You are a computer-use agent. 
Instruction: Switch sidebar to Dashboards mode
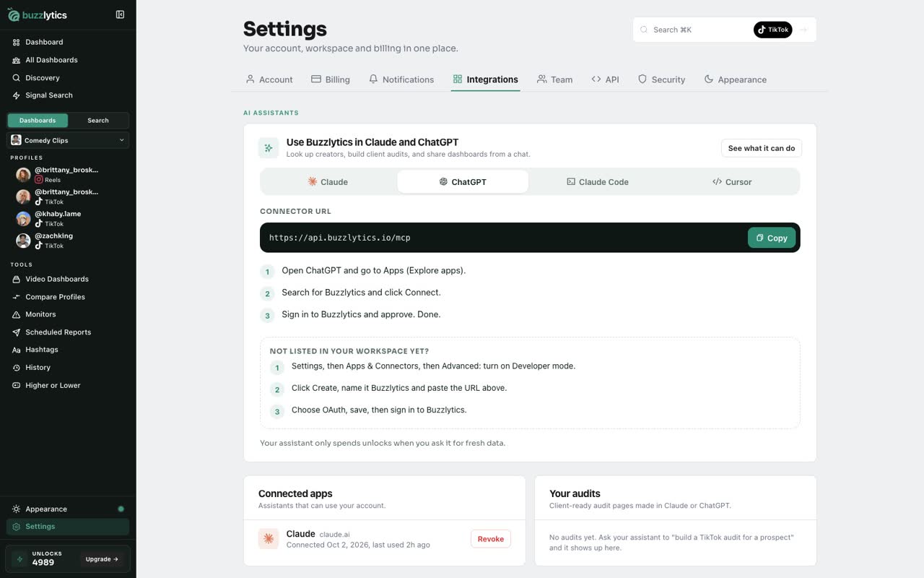(38, 121)
